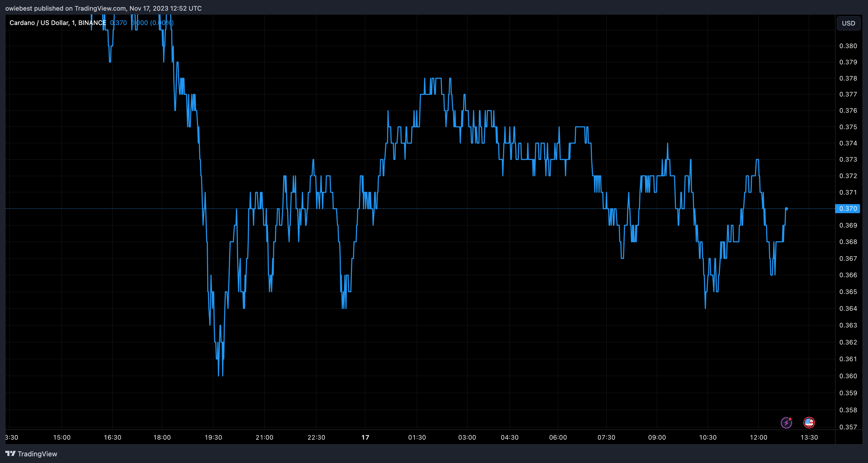Click the 03:00 time axis label
Screen dimensions: 868x463
[x=467, y=437]
